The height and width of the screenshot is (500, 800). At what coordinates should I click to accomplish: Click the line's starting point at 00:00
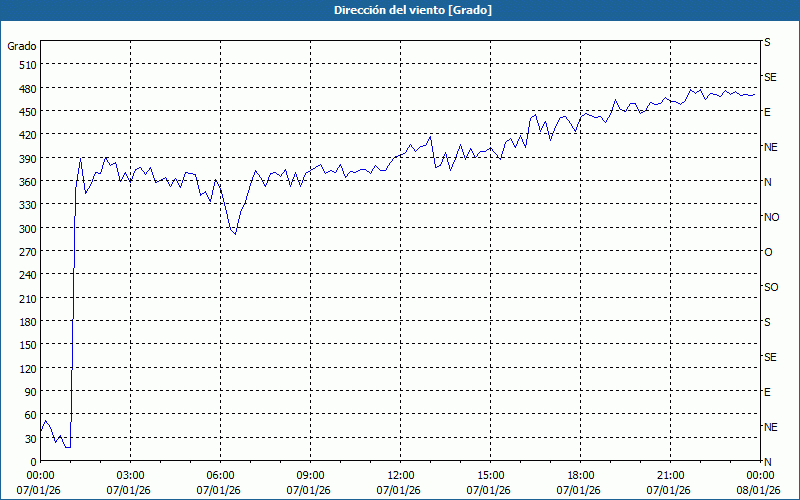point(41,432)
